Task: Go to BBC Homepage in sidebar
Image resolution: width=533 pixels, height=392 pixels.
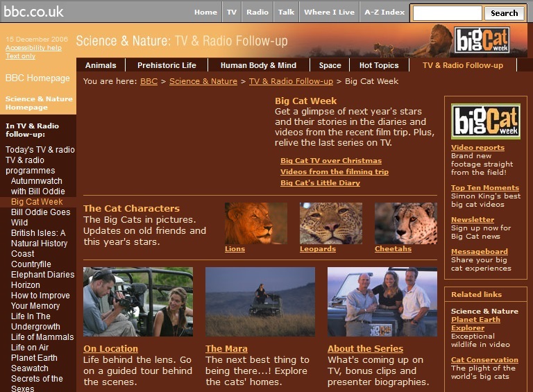Action: coord(37,78)
